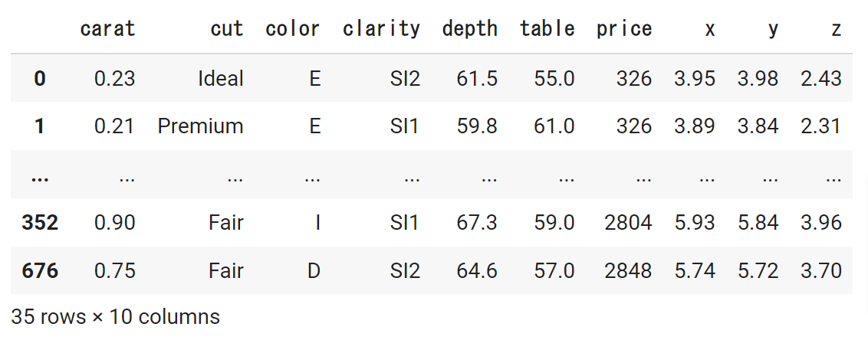Click the 'clarity' column header

(381, 29)
